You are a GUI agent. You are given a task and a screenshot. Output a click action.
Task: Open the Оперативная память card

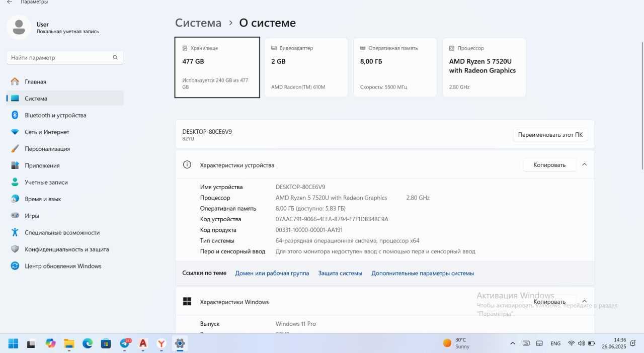click(x=395, y=67)
